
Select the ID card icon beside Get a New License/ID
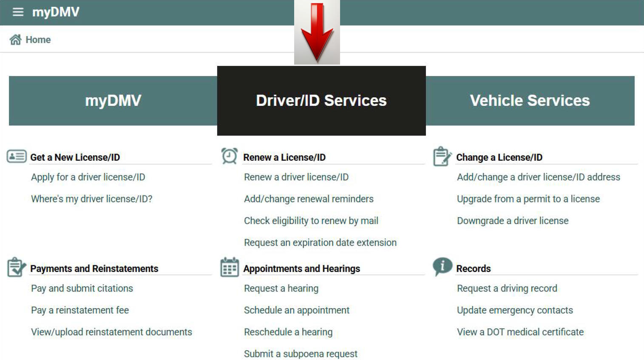click(x=16, y=156)
